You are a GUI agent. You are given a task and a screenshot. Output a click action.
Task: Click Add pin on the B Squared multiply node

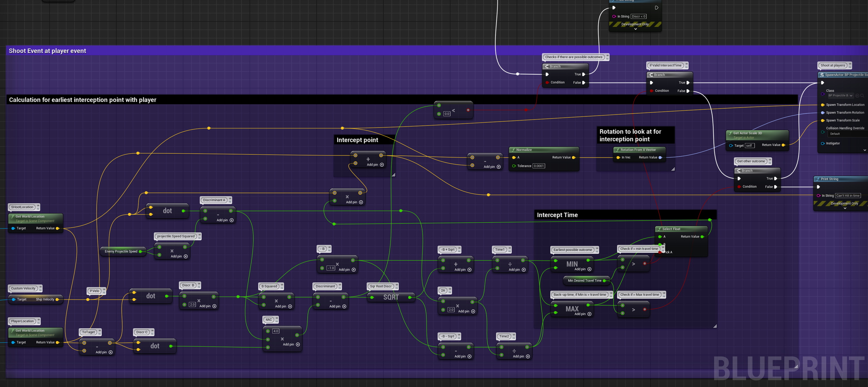click(x=283, y=306)
